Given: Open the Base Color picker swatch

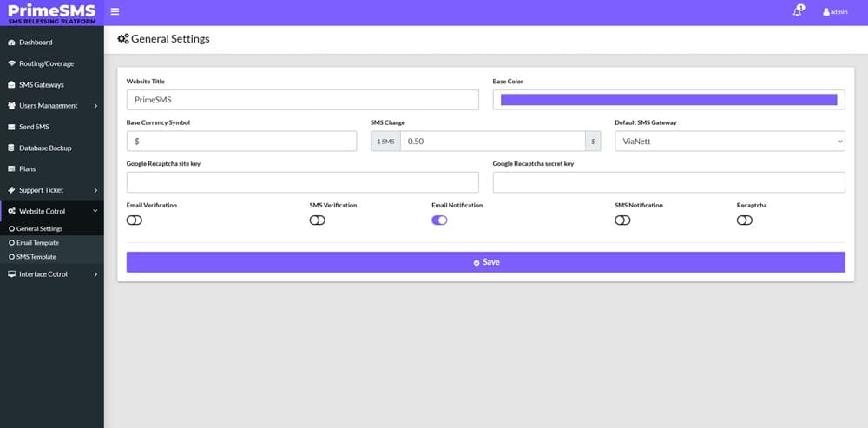Looking at the screenshot, I should pos(668,100).
